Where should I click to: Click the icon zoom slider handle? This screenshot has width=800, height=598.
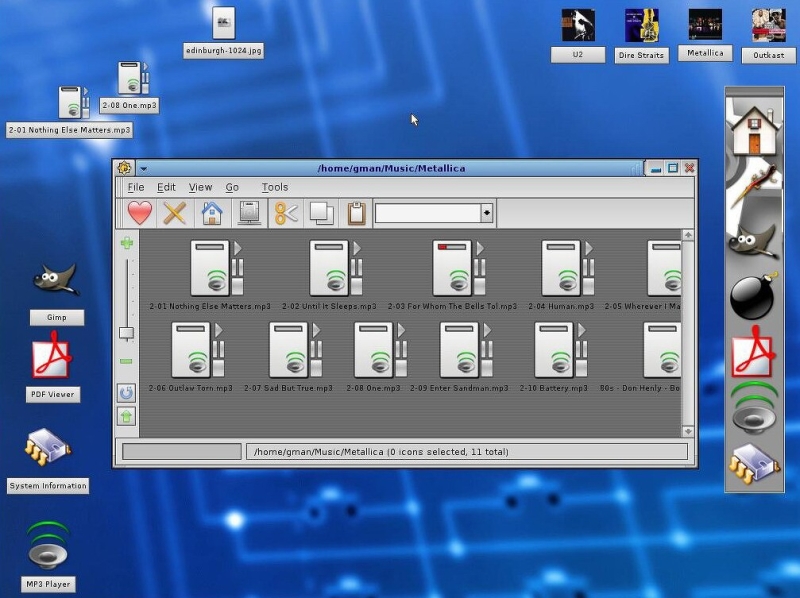tap(127, 333)
